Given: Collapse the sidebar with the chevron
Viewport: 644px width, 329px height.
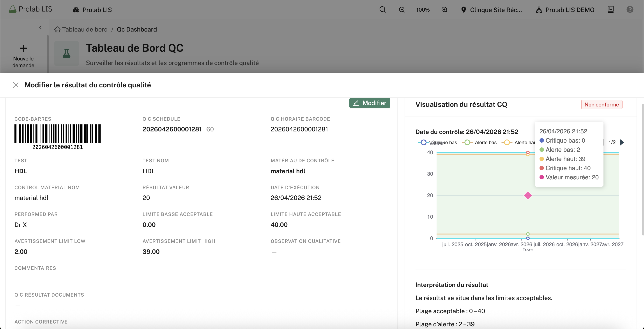Looking at the screenshot, I should [40, 27].
